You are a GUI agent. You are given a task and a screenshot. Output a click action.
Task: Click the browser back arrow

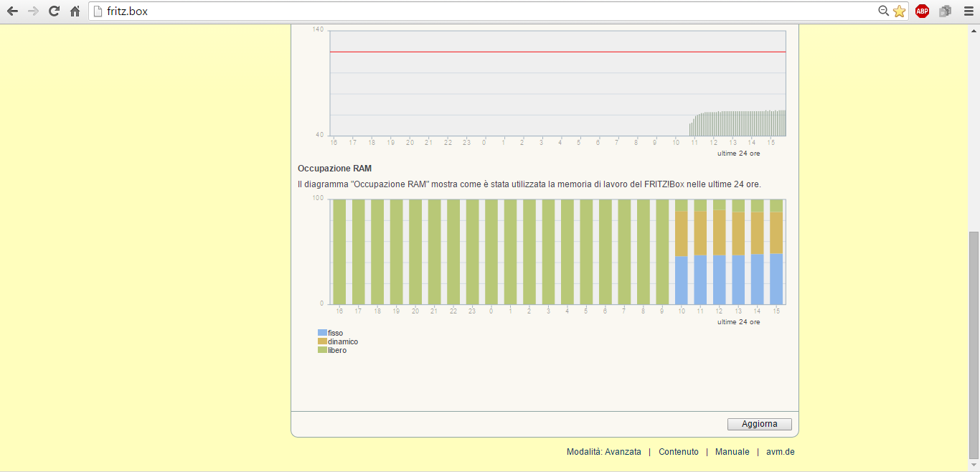(x=12, y=11)
